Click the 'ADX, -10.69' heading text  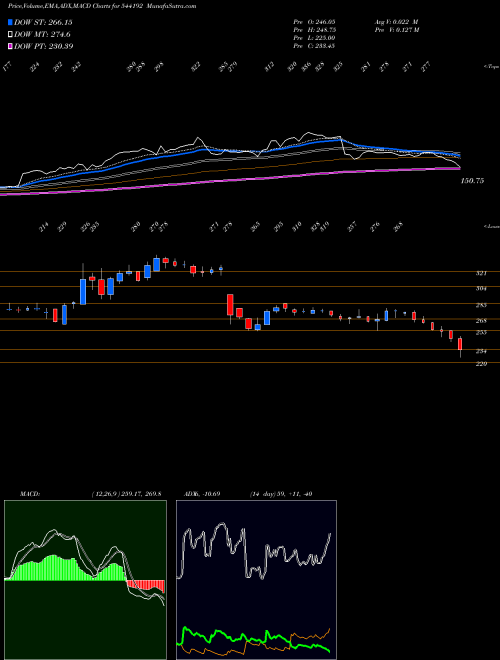pos(202,494)
